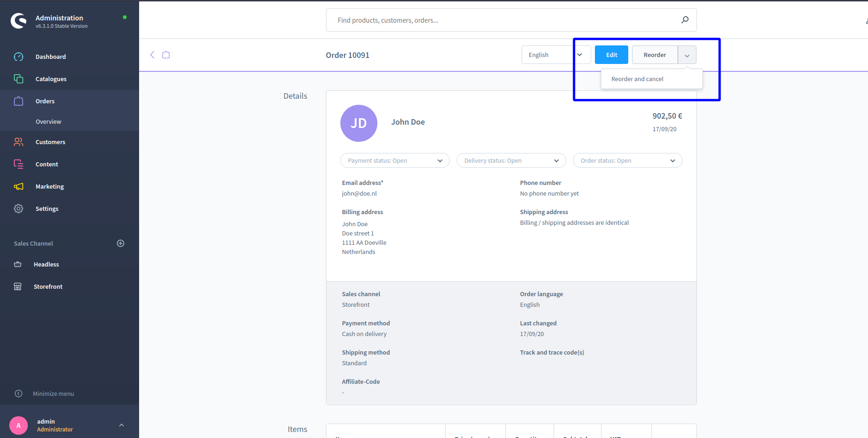Click the Orders bag icon in sidebar
868x438 pixels.
[19, 101]
